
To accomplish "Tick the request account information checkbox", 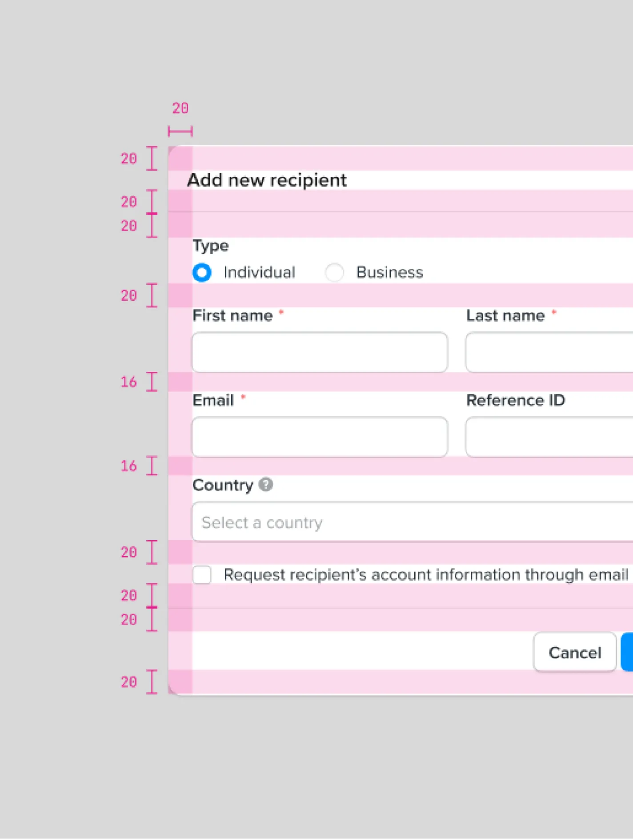I will tap(202, 575).
